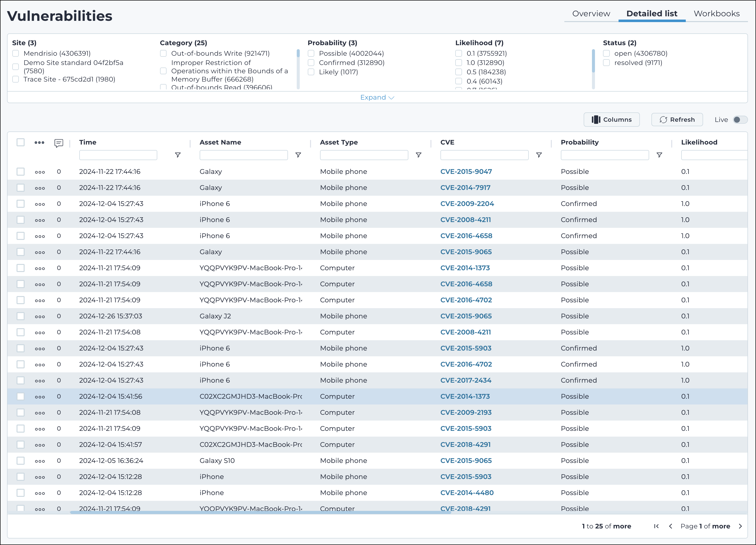
Task: Click the table horizontal scrollbar
Action: (x=260, y=512)
